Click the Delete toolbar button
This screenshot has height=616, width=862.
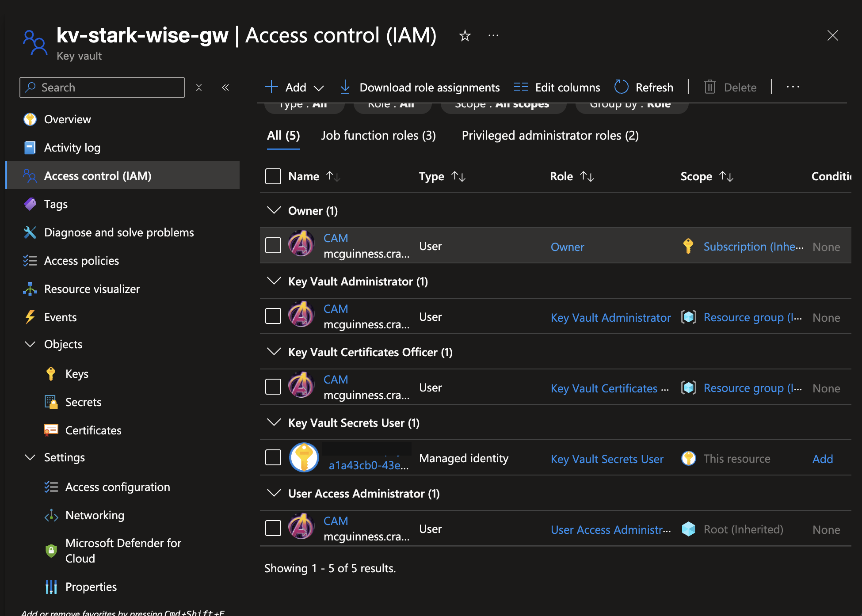[x=730, y=87]
